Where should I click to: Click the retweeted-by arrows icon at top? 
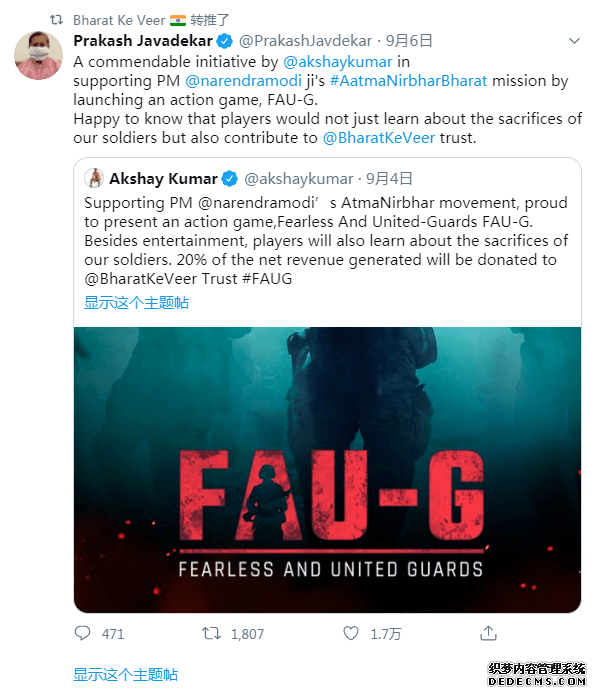[x=56, y=20]
